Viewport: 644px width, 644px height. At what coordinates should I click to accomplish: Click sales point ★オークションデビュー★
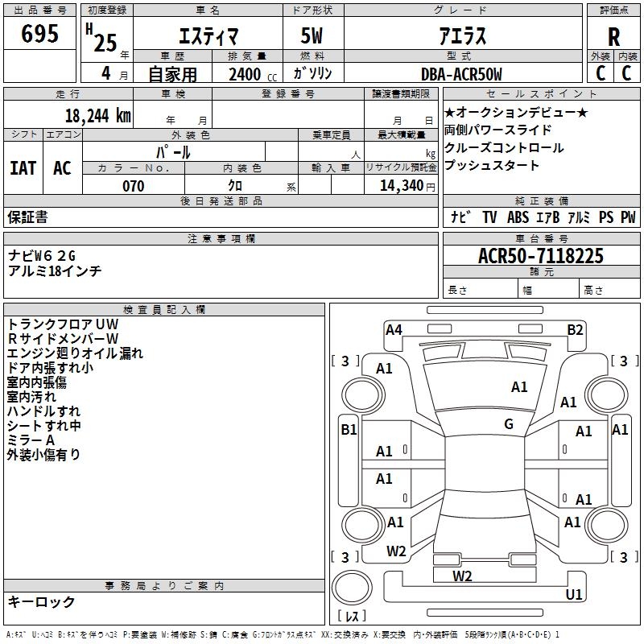tap(516, 112)
